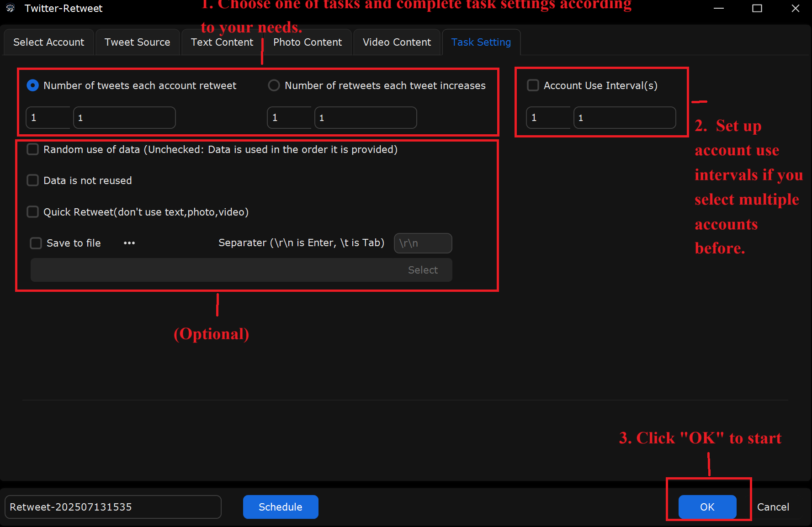The height and width of the screenshot is (527, 812).
Task: Switch to the Tweet Source tab
Action: (x=137, y=42)
